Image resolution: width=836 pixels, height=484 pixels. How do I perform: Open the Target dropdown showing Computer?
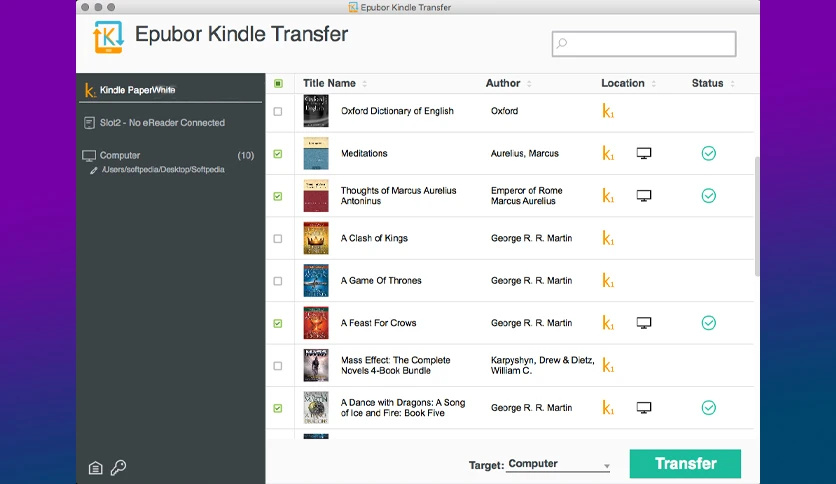tap(558, 464)
